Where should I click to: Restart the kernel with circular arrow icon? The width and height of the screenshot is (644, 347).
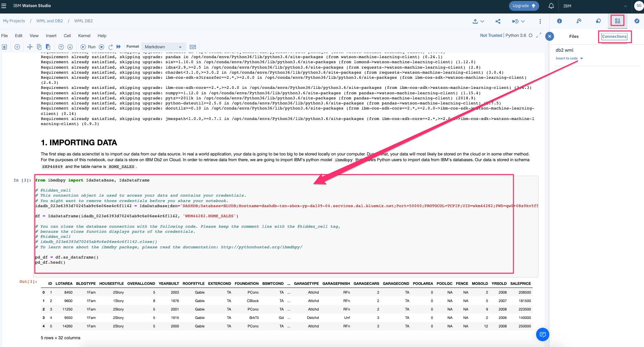110,47
